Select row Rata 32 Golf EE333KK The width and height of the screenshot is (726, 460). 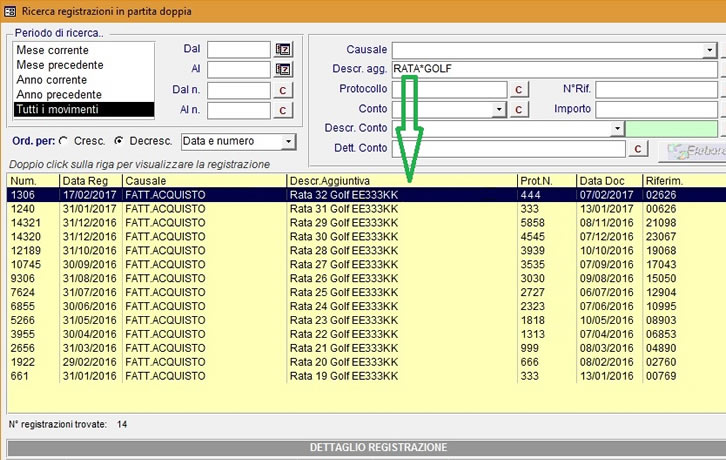click(x=367, y=195)
